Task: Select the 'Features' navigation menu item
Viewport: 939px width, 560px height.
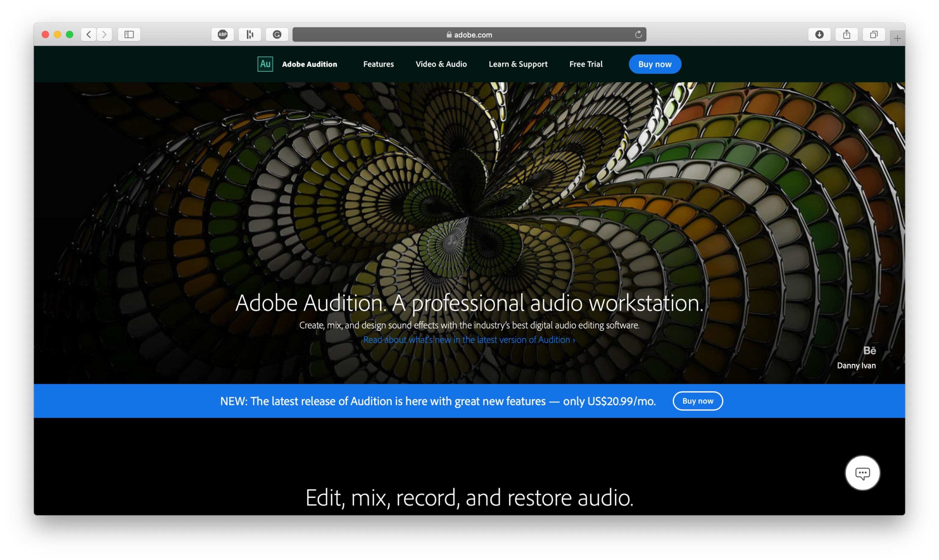Action: 379,63
